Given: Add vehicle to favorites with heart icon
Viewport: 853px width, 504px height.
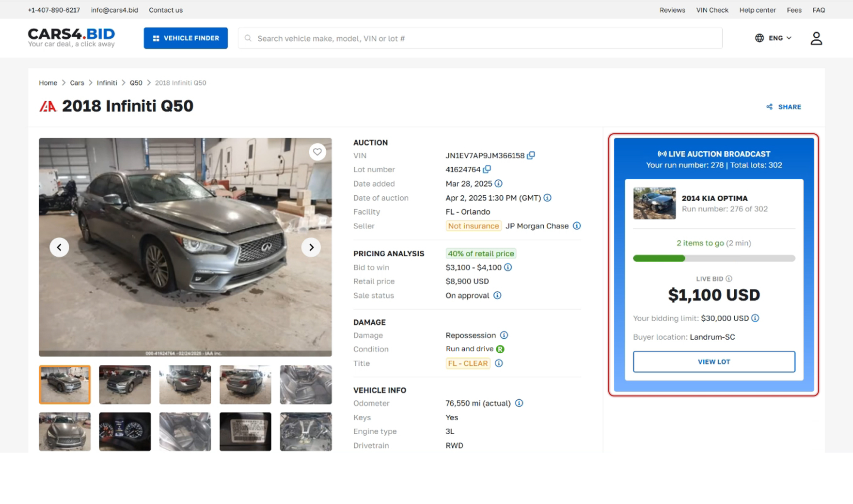Looking at the screenshot, I should pos(317,152).
